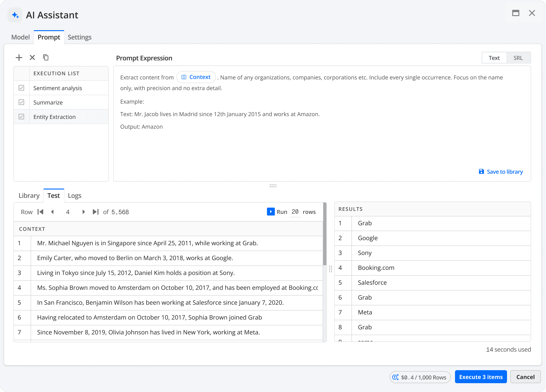Switch to the Logs tab
The width and height of the screenshot is (546, 392).
click(74, 196)
